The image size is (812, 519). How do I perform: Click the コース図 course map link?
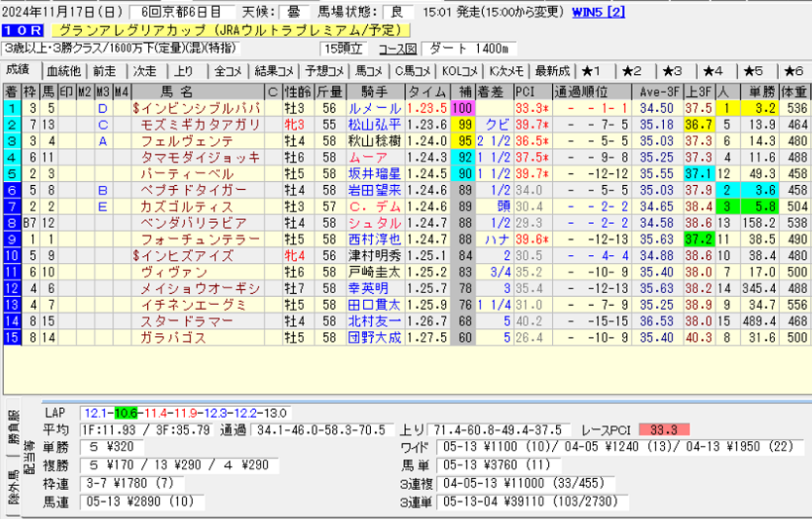pyautogui.click(x=397, y=49)
